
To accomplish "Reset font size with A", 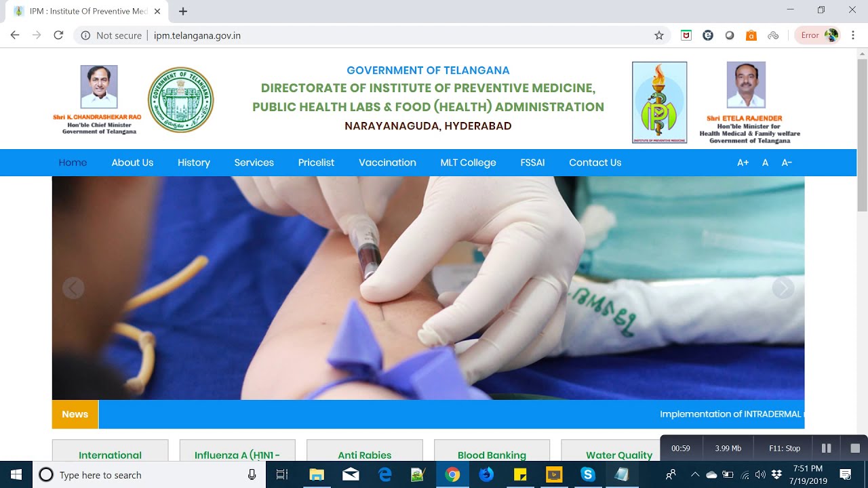I will (x=765, y=163).
